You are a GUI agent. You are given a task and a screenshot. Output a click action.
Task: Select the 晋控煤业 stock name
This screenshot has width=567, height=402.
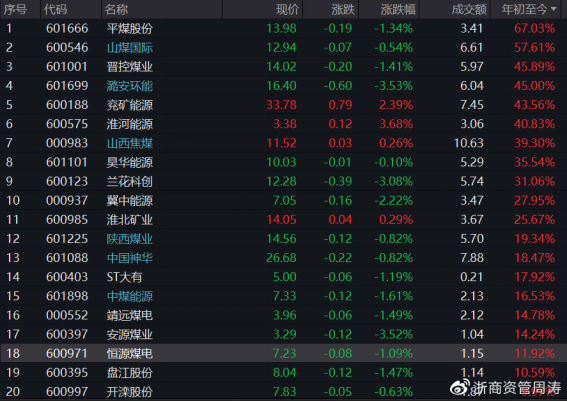pyautogui.click(x=130, y=67)
